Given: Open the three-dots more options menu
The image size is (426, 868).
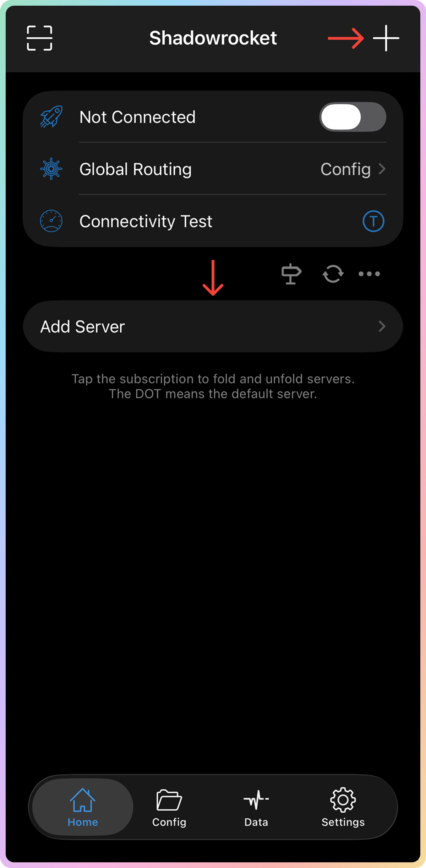Looking at the screenshot, I should click(x=369, y=274).
